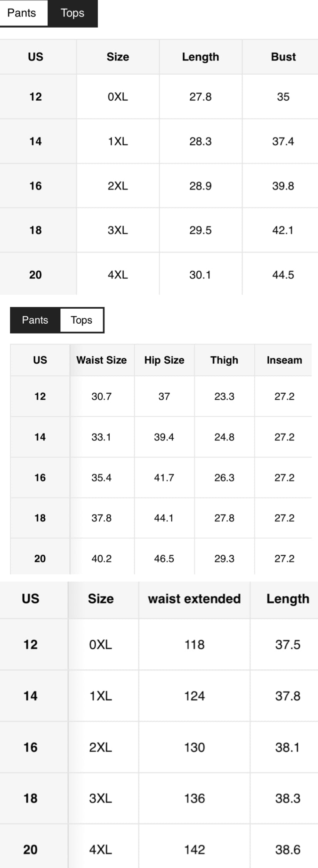Click the waist extended column header
Image resolution: width=318 pixels, height=868 pixels.
tap(194, 599)
